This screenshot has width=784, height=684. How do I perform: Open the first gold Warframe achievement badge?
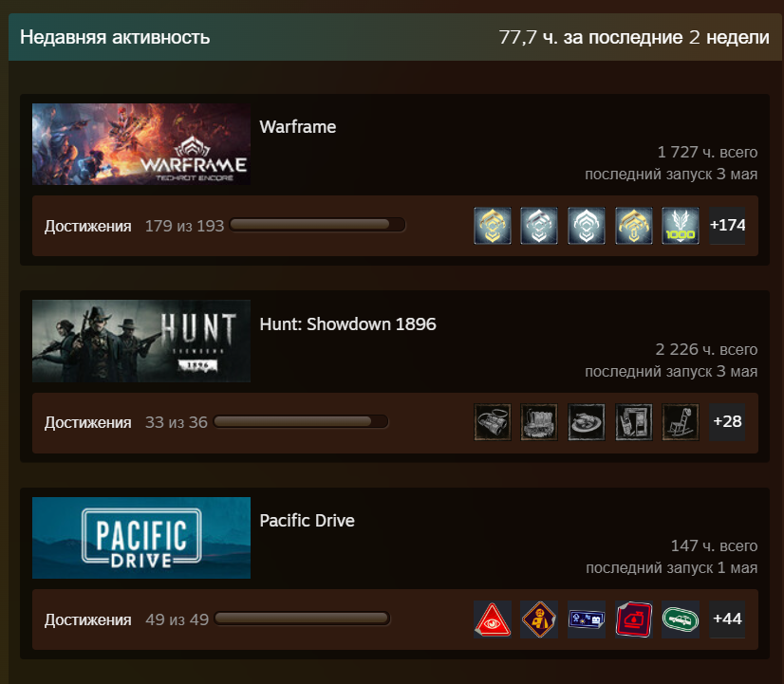493,226
